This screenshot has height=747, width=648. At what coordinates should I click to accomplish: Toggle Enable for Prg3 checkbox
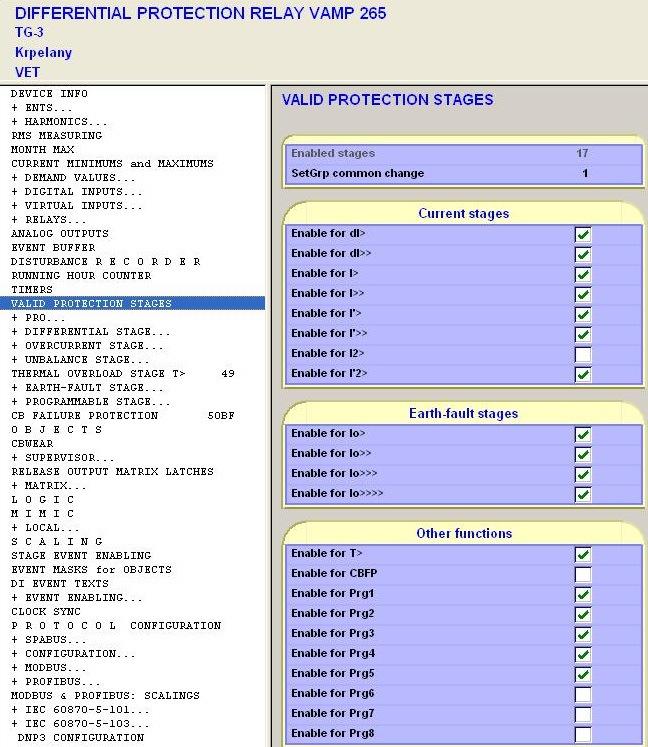583,634
